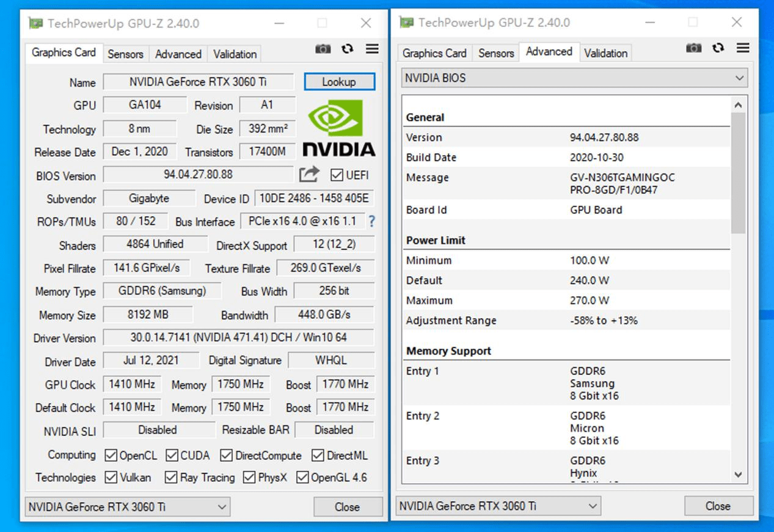
Task: Open GPU selector dropdown in left window
Action: pyautogui.click(x=128, y=507)
